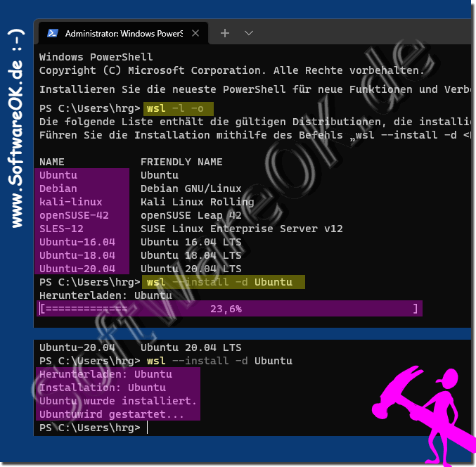This screenshot has width=476, height=467.
Task: Expand the new tab profile dropdown chevron
Action: [249, 33]
